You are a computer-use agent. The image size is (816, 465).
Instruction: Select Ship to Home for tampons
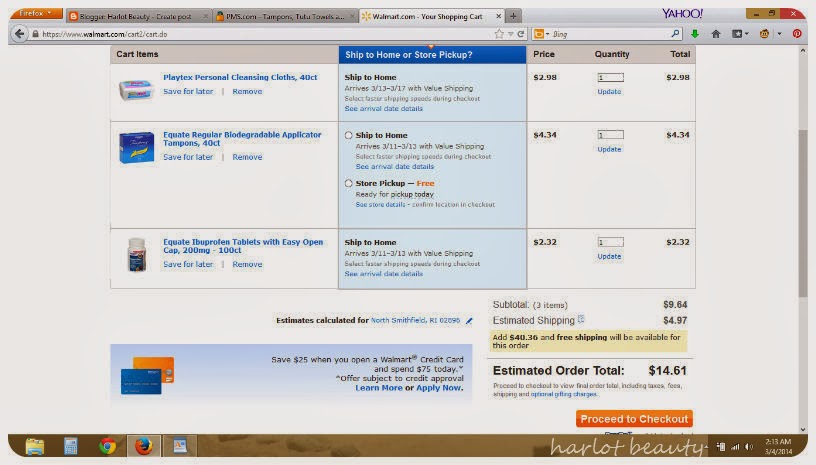(348, 135)
